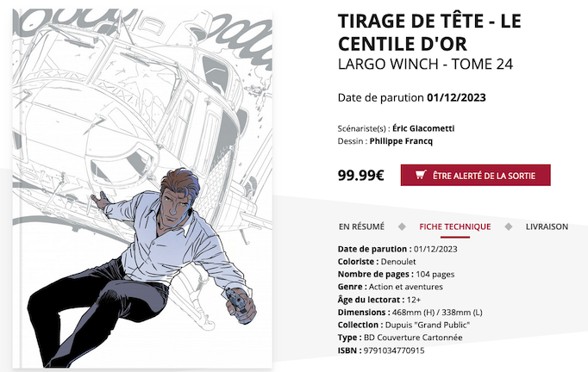Click the Collection Dupuis "Grand Public" entry
Screen dimensions: 588x372
click(403, 325)
